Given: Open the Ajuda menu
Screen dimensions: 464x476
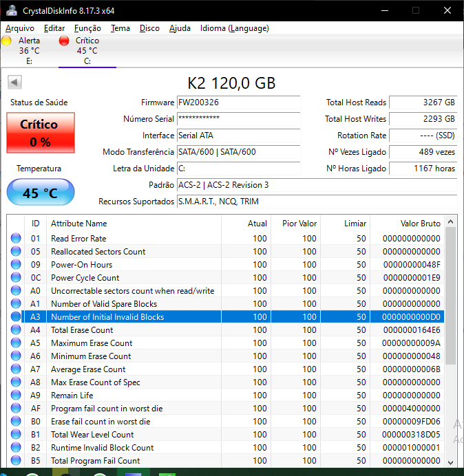Looking at the screenshot, I should click(x=180, y=28).
